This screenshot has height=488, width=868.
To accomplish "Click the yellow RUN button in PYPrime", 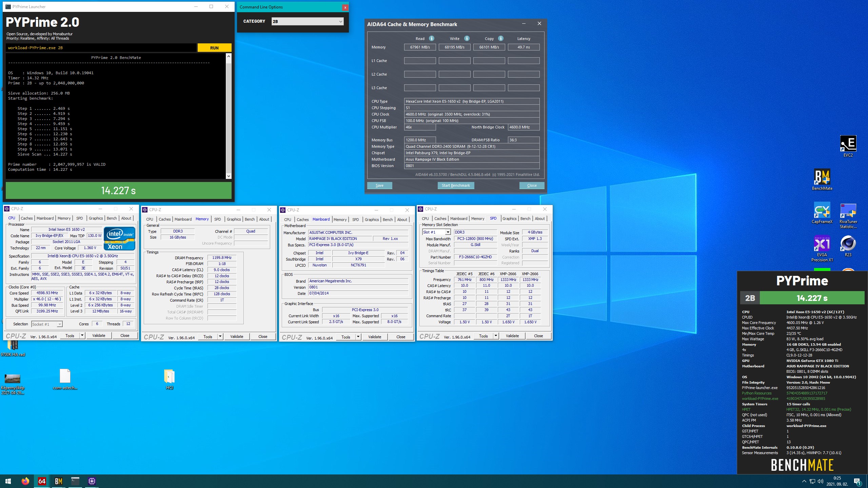I will click(214, 48).
